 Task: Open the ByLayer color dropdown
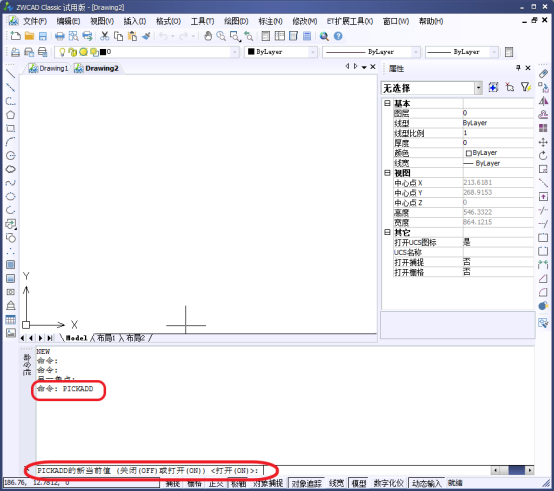point(281,52)
